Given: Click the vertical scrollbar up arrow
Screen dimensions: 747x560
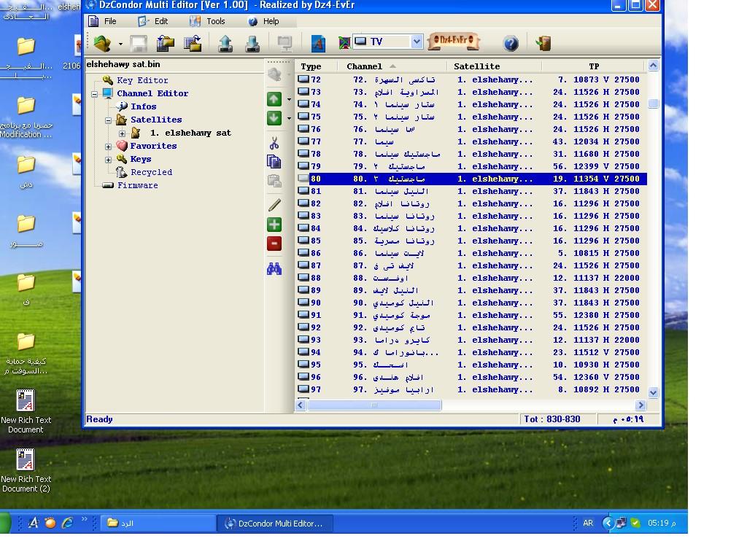Looking at the screenshot, I should (653, 66).
